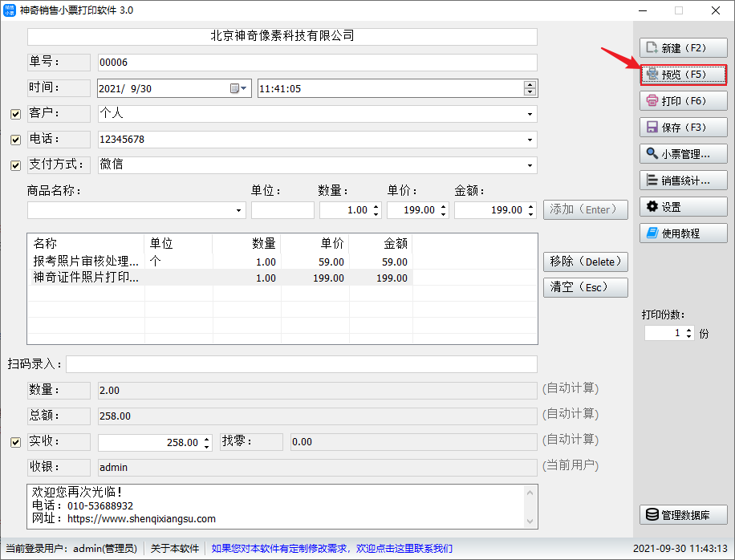The image size is (735, 560).
Task: Adjust the 单价 199.00 spinner
Action: (x=444, y=210)
